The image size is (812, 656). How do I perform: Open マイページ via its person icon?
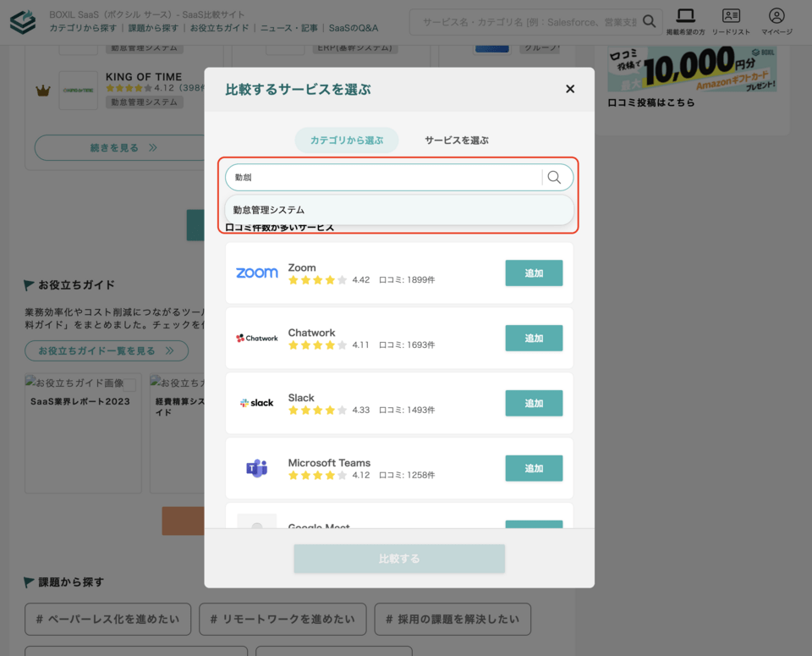pyautogui.click(x=776, y=14)
